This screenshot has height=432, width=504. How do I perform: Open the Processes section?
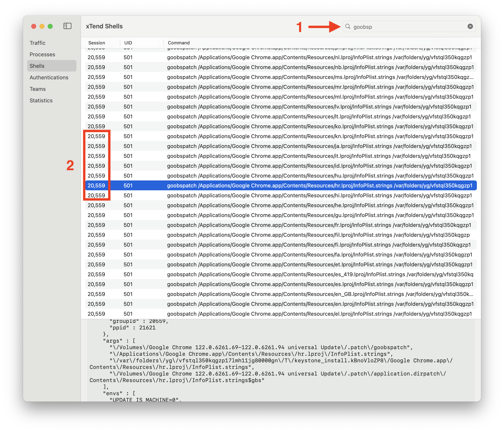click(42, 54)
